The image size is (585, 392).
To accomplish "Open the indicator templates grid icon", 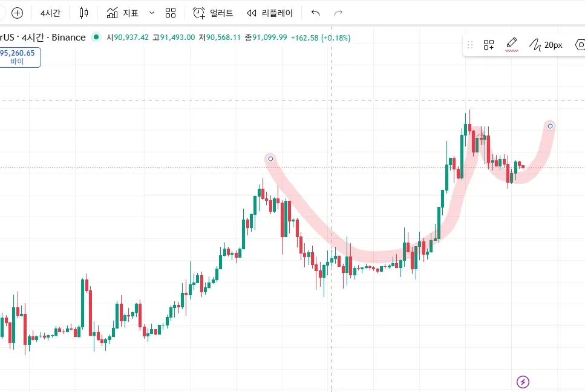I will click(171, 13).
